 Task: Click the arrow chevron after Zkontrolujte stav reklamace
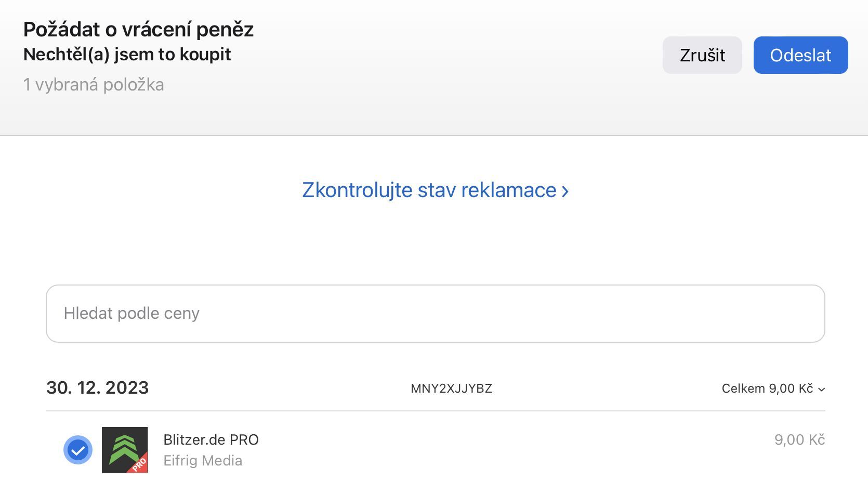565,191
